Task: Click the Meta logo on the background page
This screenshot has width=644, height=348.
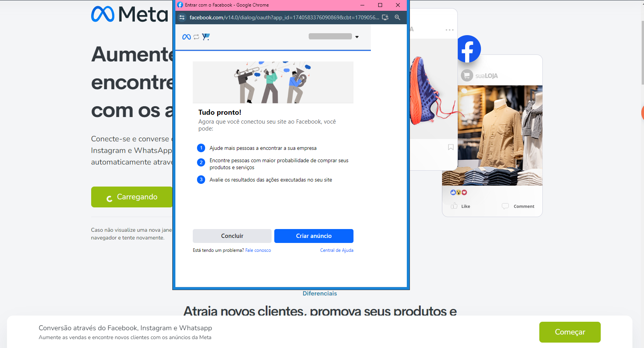Action: pos(129,14)
